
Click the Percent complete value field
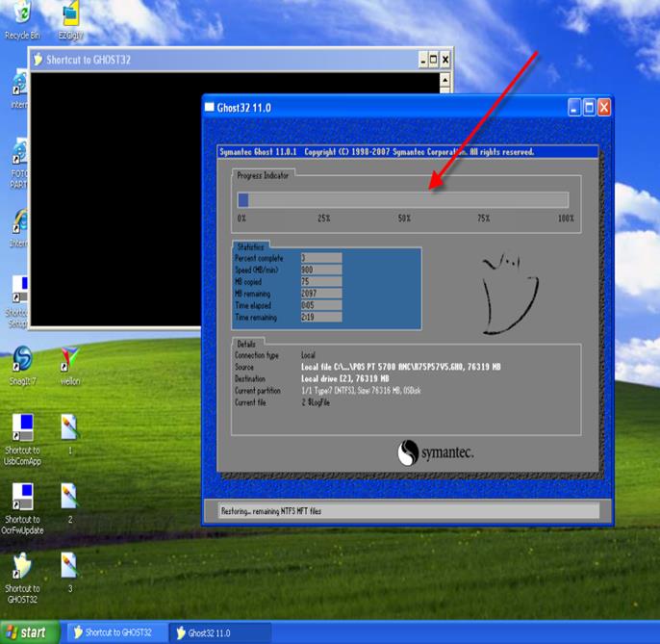tap(321, 258)
